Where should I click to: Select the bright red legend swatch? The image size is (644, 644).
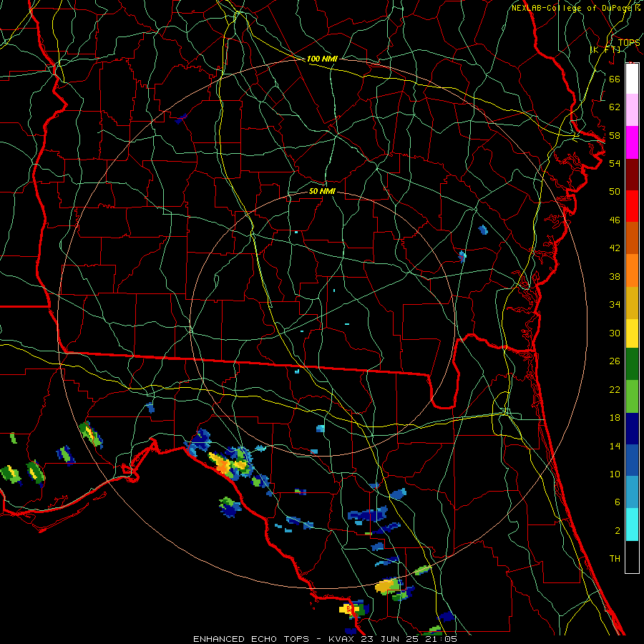tap(632, 206)
